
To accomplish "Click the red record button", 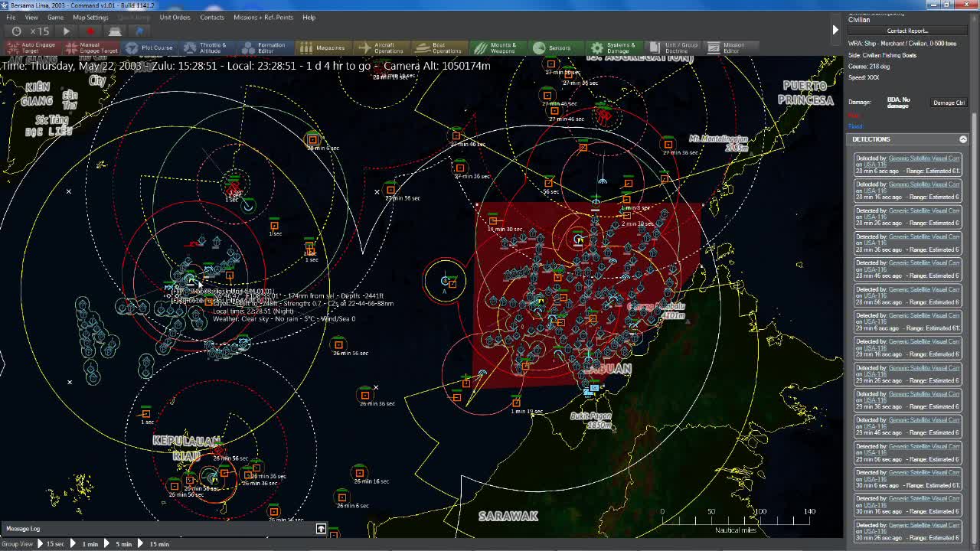I will click(x=90, y=31).
